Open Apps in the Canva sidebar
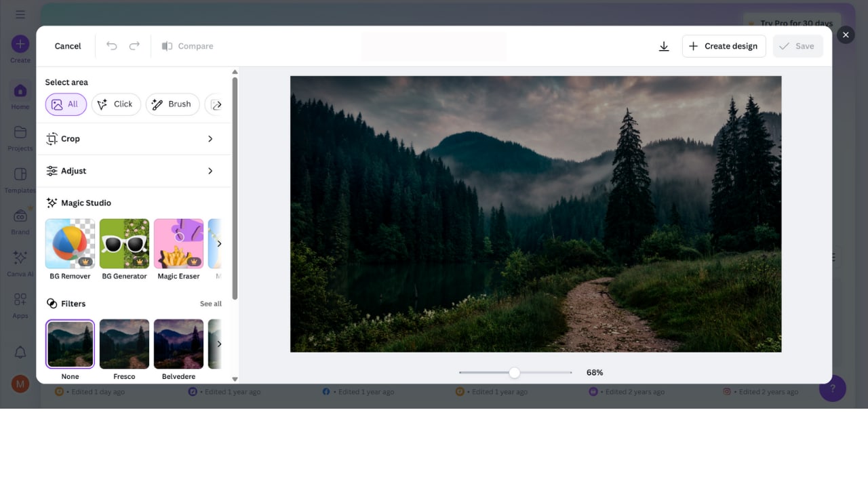Viewport: 868px width, 488px height. 20,305
